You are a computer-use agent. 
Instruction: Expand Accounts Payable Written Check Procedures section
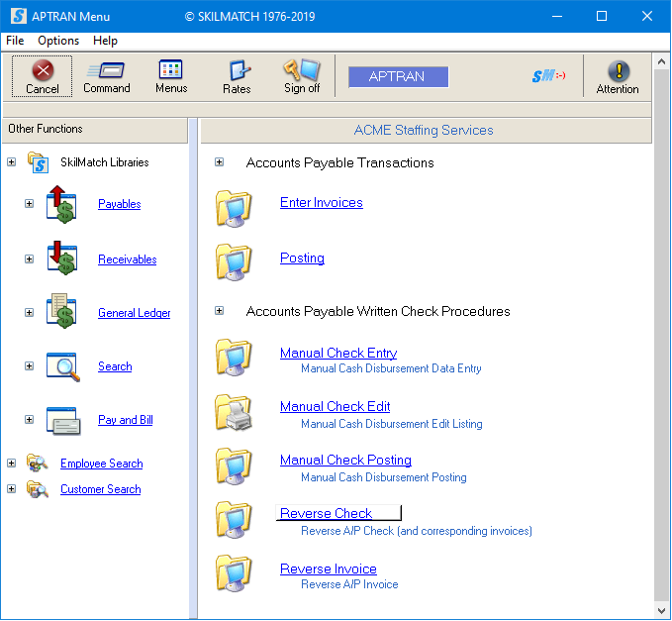(x=219, y=311)
